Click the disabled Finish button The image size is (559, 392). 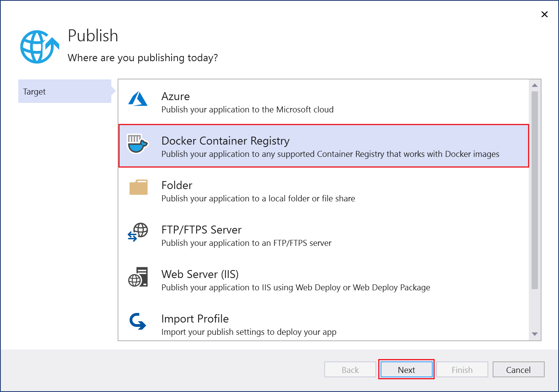click(x=462, y=369)
